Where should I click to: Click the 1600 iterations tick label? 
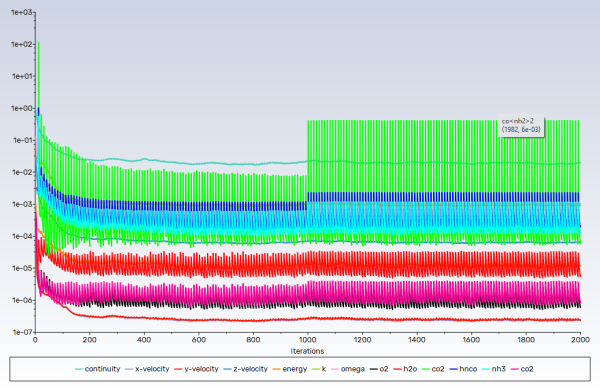pos(471,340)
